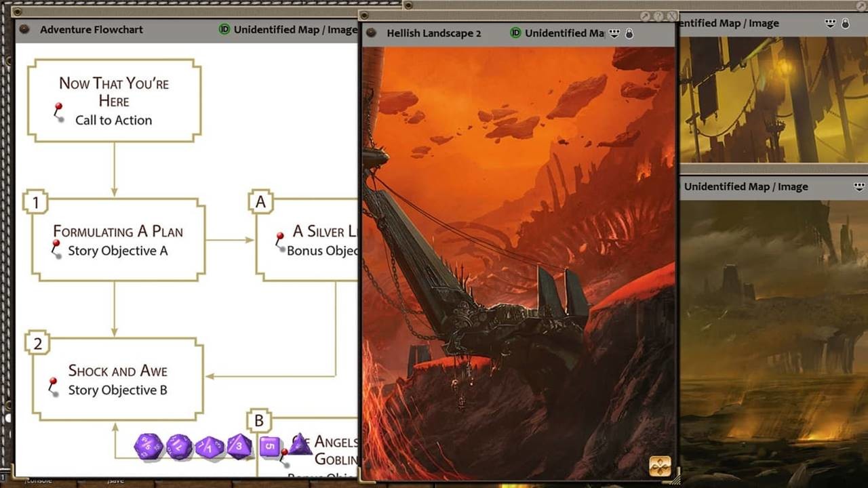The image size is (868, 488).
Task: Open the share dropdown on Hellish Landscape 2
Action: 614,33
